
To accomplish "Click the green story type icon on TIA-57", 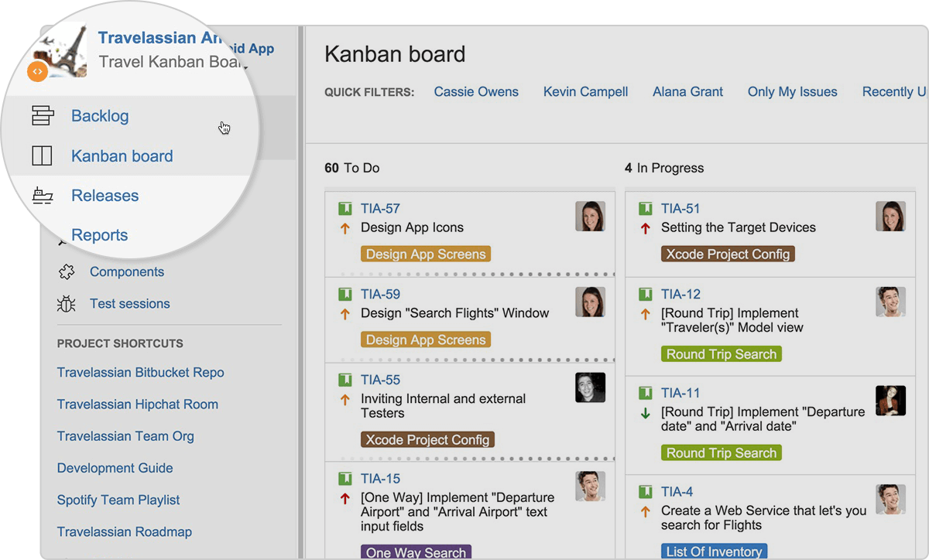I will [x=347, y=207].
